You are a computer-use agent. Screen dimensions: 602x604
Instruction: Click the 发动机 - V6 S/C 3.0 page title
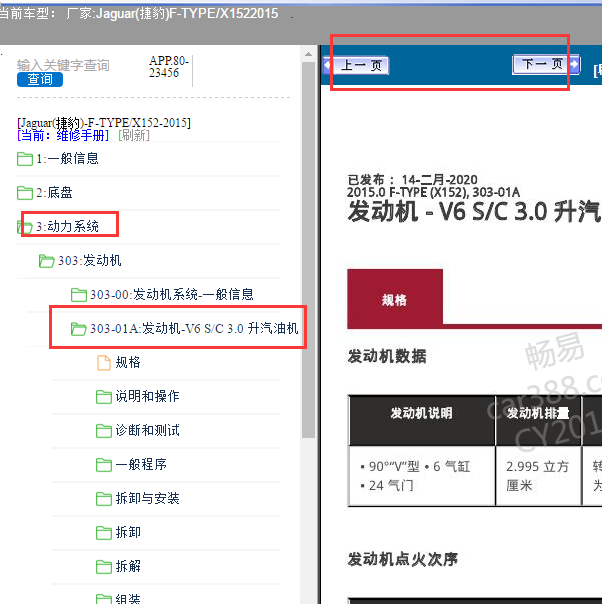(x=474, y=211)
